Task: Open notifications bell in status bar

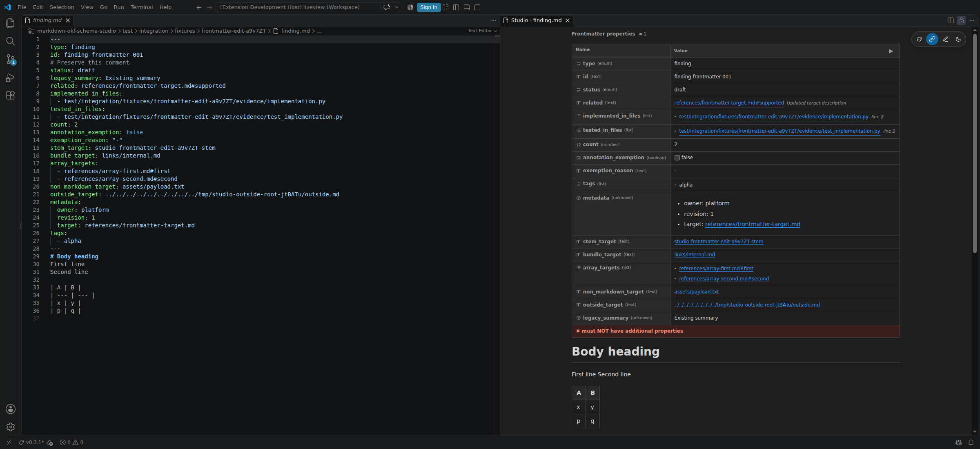Action: [x=971, y=442]
